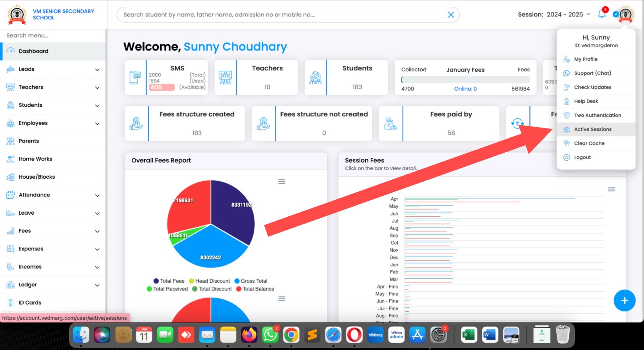Expand the Fees sidebar menu
This screenshot has width=644, height=350.
coord(97,231)
